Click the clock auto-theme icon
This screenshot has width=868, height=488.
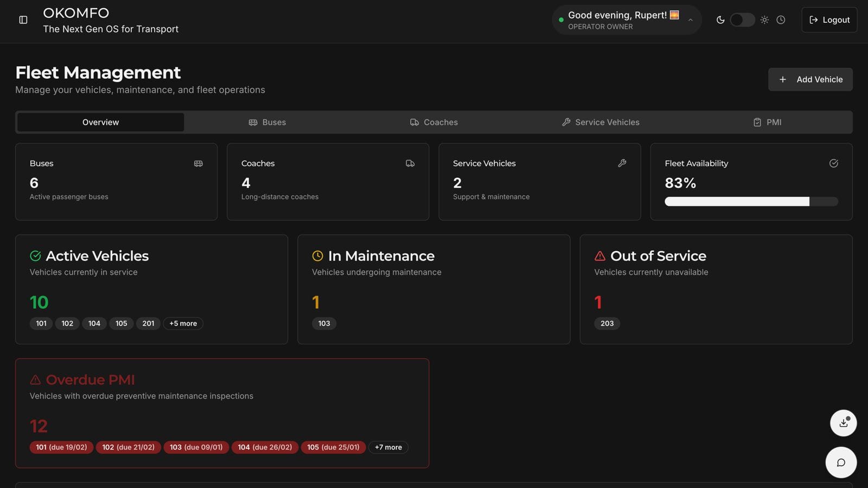(x=781, y=20)
